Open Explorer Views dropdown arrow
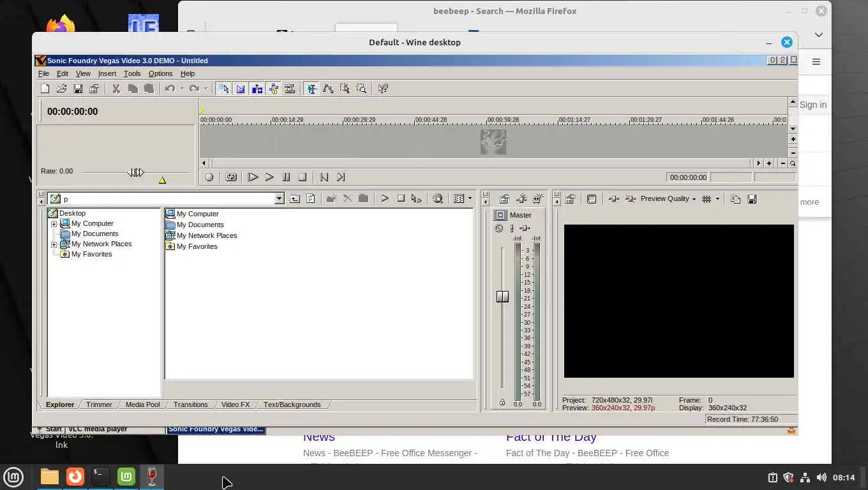This screenshot has height=490, width=868. click(470, 198)
